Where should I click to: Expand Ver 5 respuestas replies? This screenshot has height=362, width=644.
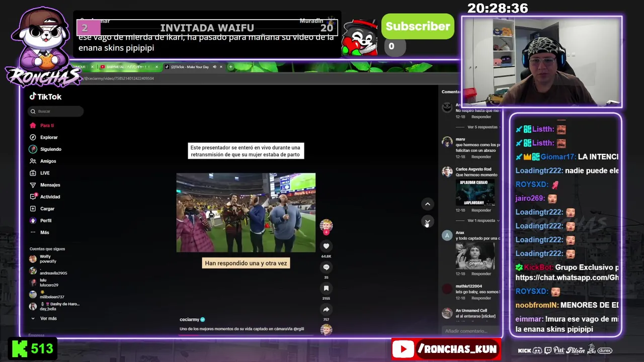click(x=482, y=127)
